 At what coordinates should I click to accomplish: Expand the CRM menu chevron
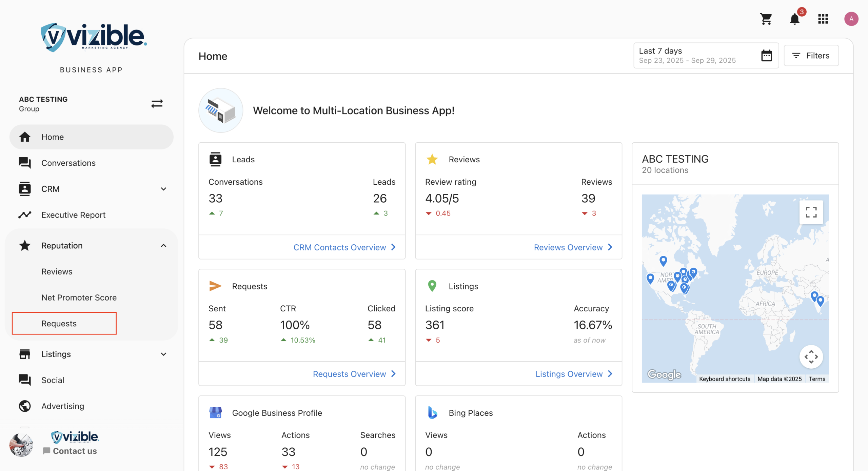[163, 189]
